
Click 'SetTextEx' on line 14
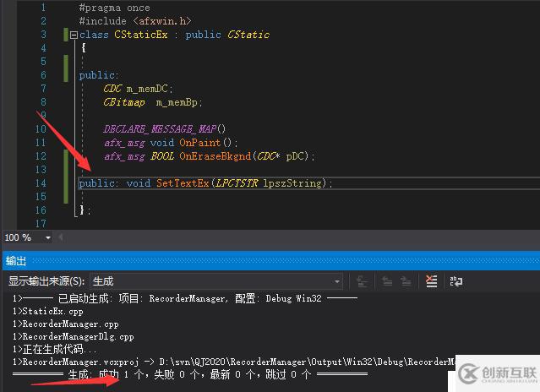(183, 183)
